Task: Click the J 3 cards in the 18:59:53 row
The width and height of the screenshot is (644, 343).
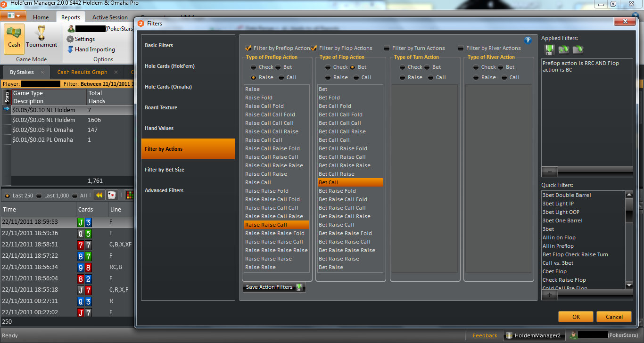Action: 85,221
